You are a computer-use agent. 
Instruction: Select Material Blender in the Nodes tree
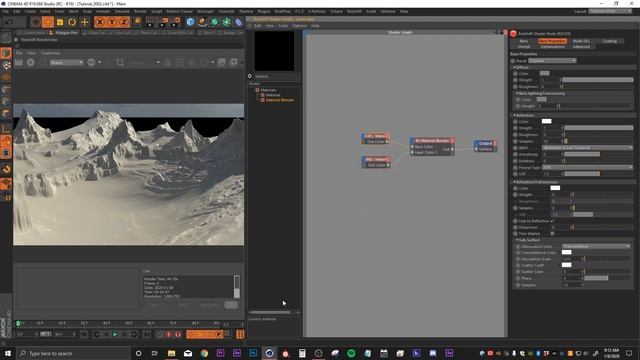tap(280, 100)
